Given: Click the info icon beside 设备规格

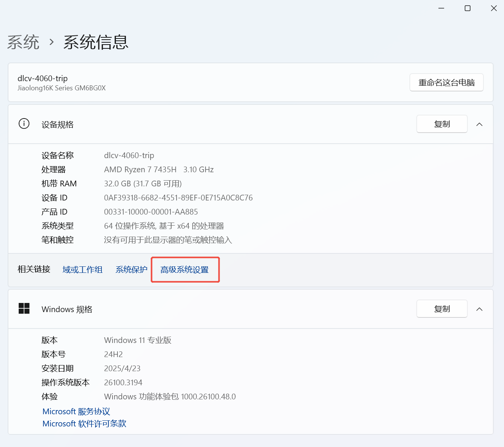Looking at the screenshot, I should coord(24,124).
